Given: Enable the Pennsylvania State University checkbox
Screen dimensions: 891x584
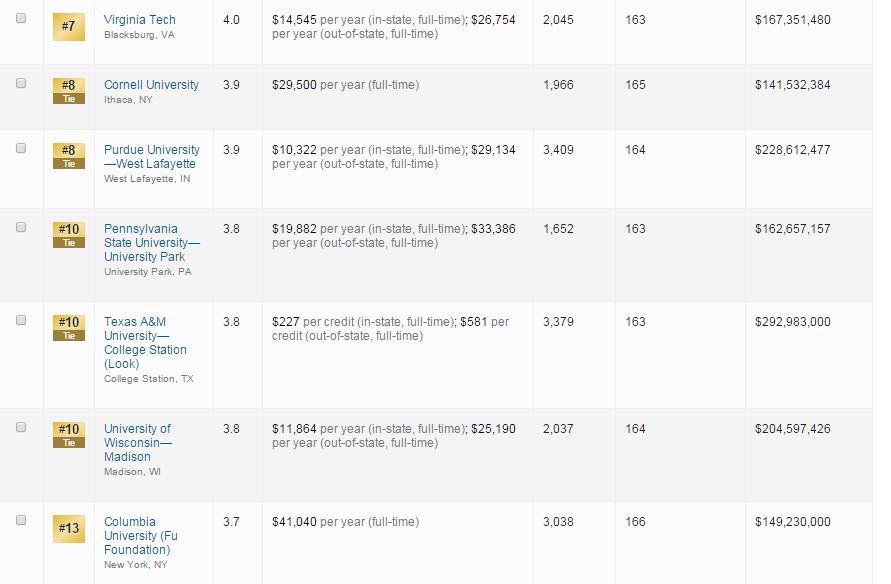Looking at the screenshot, I should coord(21,227).
